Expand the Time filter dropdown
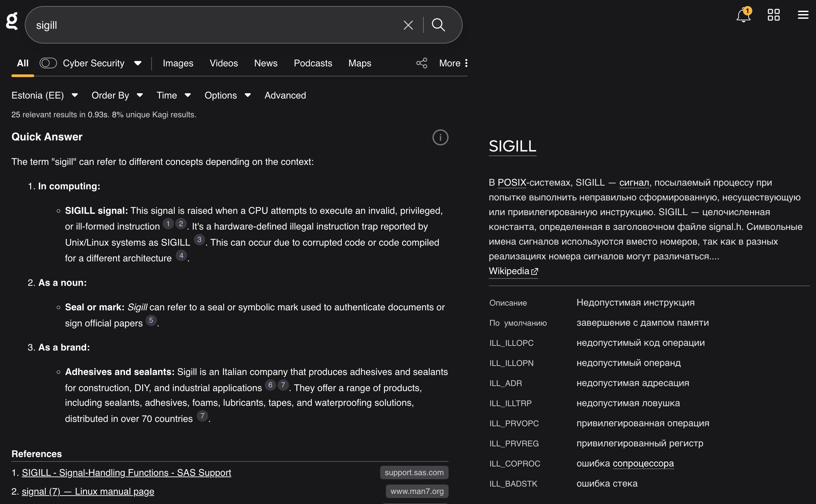The height and width of the screenshot is (504, 816). pyautogui.click(x=173, y=96)
